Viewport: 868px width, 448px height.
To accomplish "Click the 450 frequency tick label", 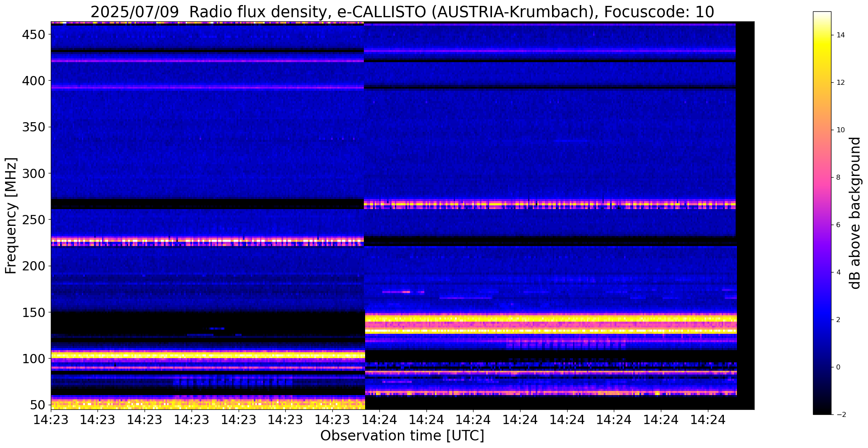I will tap(33, 34).
